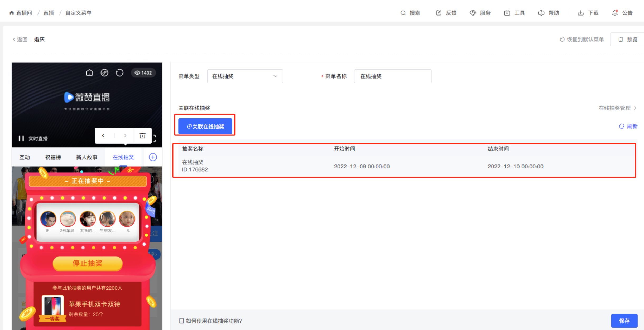644x330 pixels.
Task: Click the 菜单名称 input field
Action: coord(392,76)
